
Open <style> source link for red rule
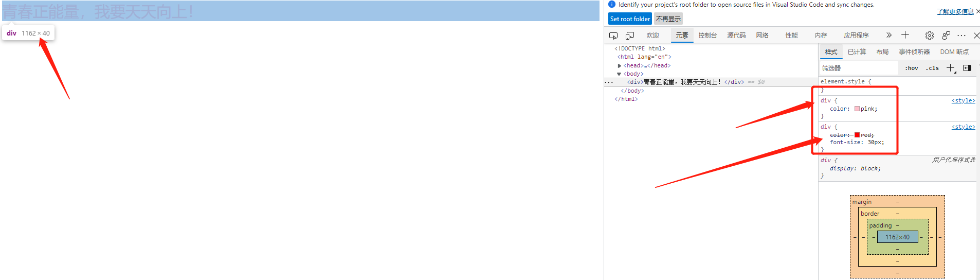[x=963, y=127]
